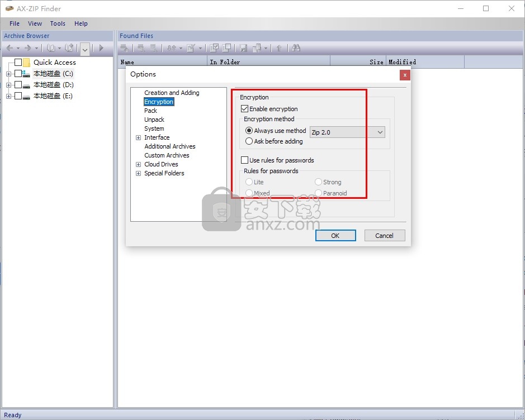This screenshot has height=420, width=525.
Task: Open the Tools menu
Action: 58,23
